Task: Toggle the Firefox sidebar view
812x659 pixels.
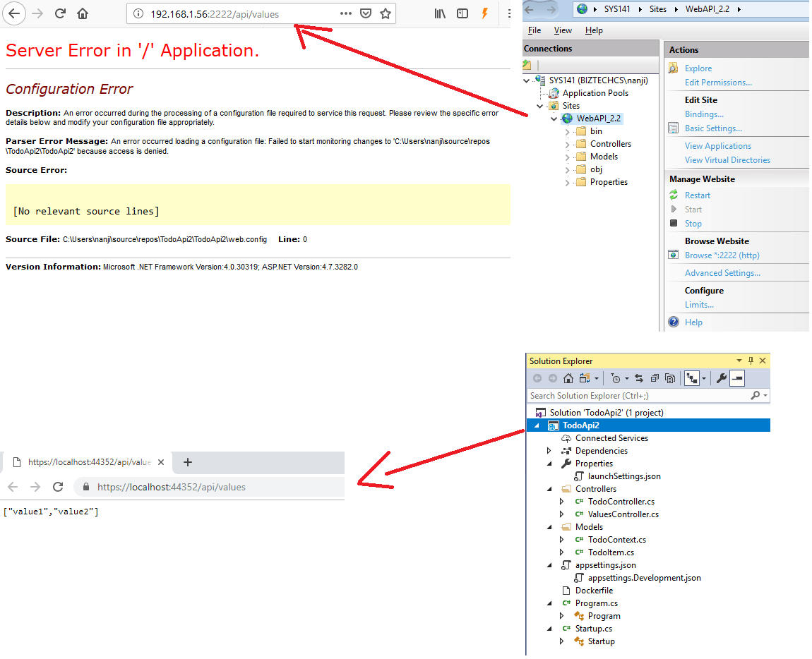Action: 462,13
